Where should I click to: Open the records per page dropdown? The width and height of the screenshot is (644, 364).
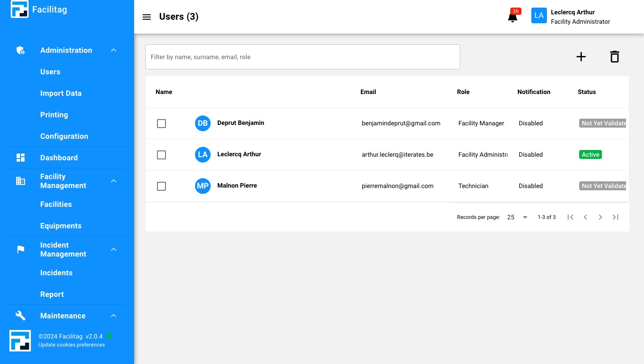(517, 217)
